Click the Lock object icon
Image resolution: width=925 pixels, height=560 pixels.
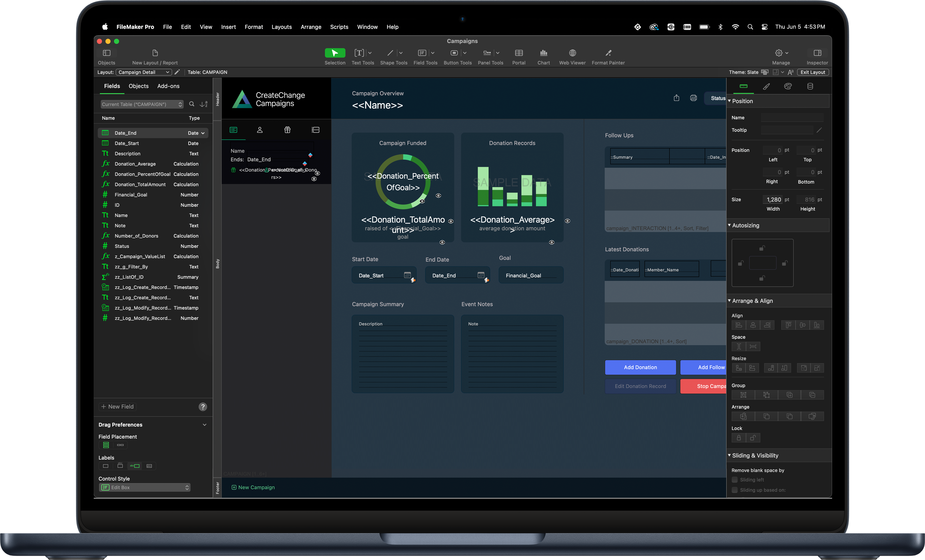tap(738, 438)
